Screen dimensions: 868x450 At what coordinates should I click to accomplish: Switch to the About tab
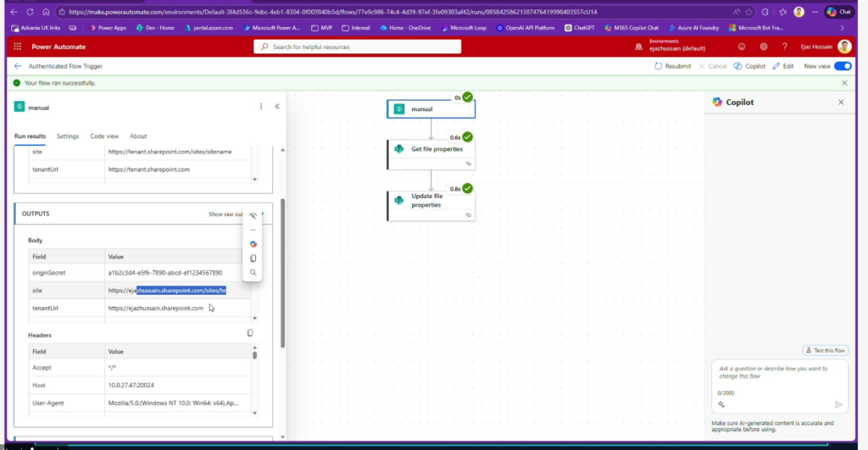click(x=138, y=136)
